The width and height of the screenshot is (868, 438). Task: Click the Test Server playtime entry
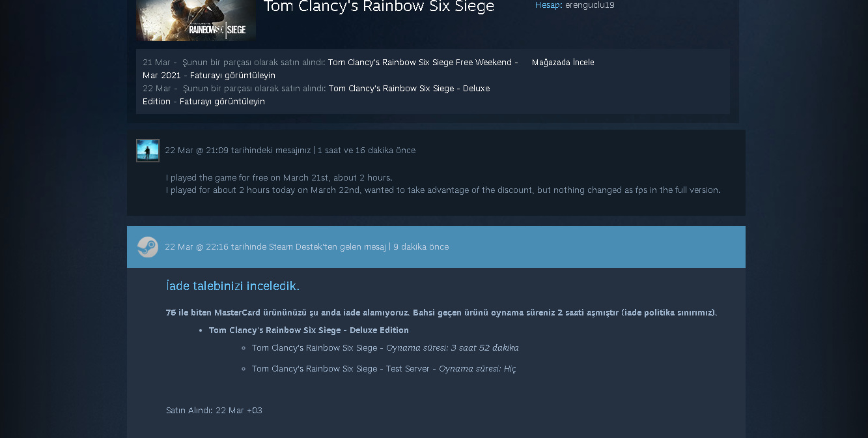(x=384, y=369)
